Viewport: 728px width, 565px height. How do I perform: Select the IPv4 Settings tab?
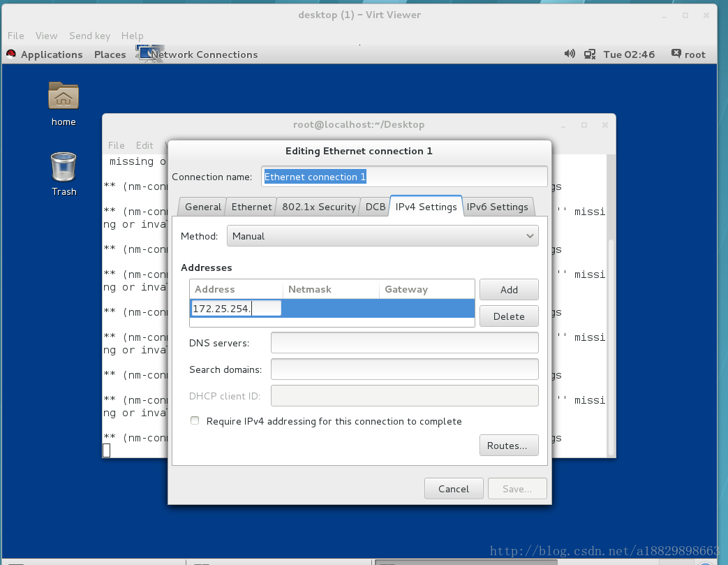click(426, 207)
